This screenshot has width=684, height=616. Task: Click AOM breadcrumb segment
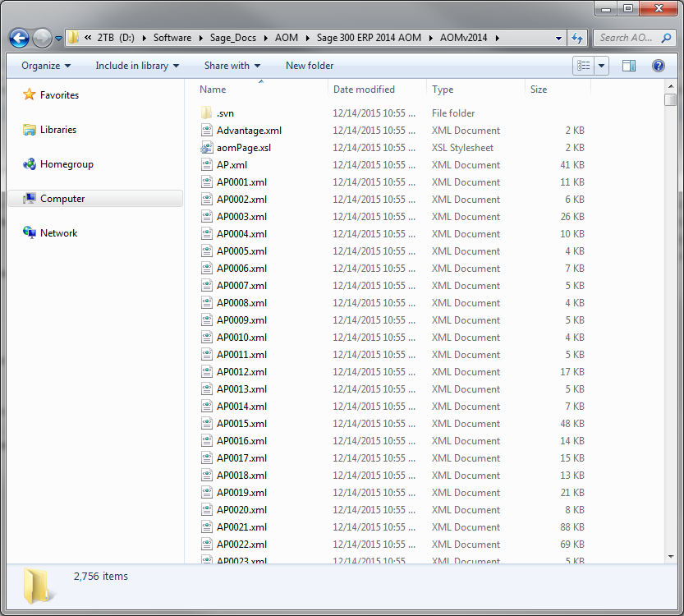click(x=286, y=38)
